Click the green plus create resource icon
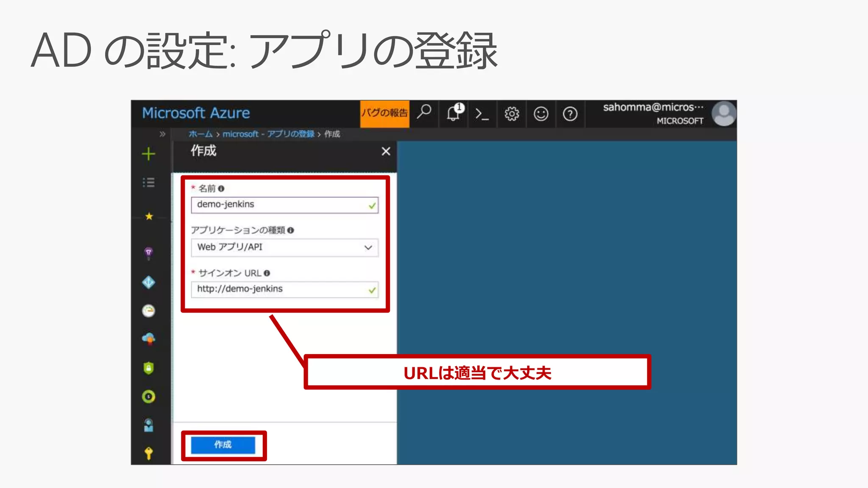 click(x=148, y=154)
